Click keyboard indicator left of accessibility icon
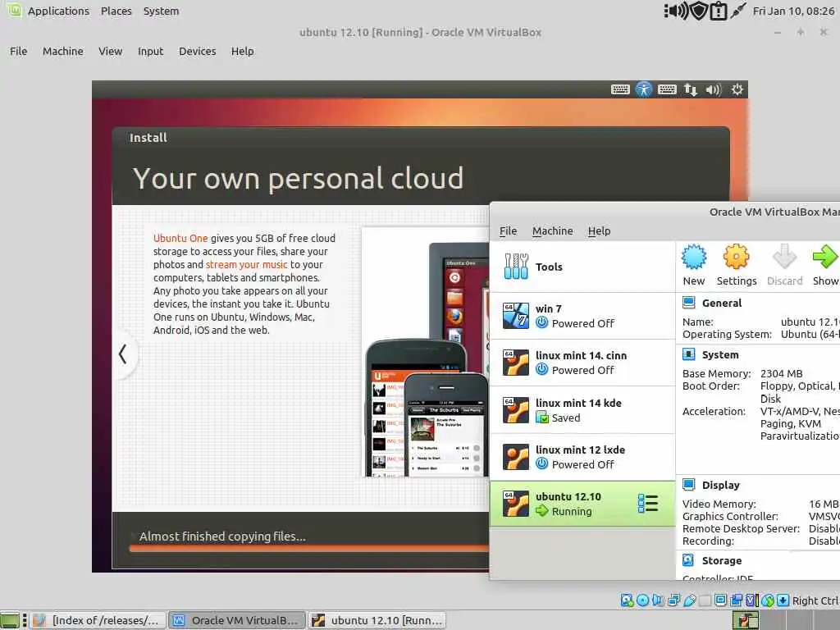 [x=620, y=89]
